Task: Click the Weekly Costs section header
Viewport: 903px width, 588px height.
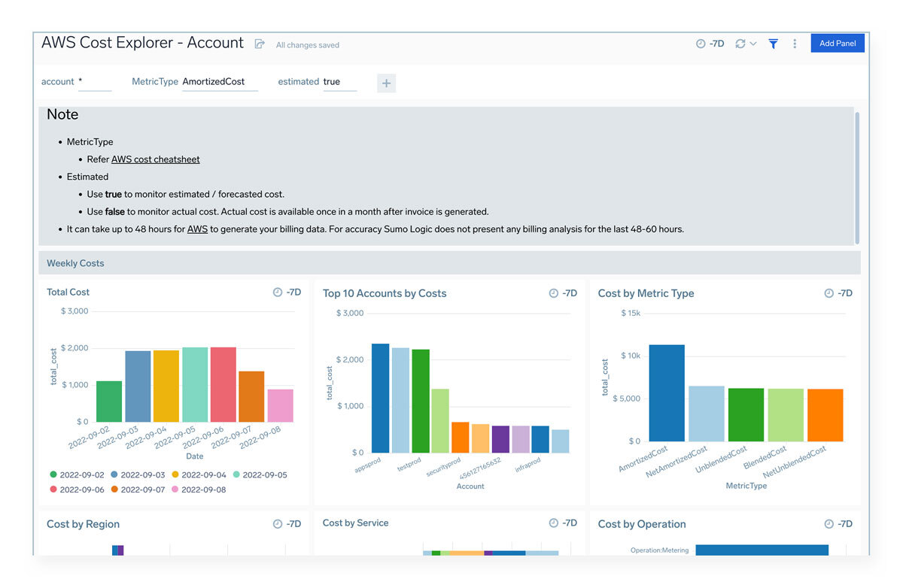Action: coord(449,263)
